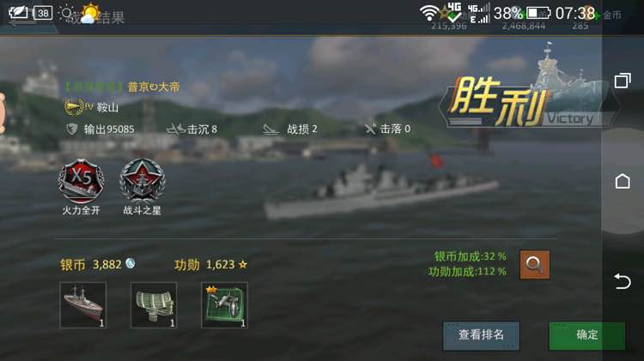Tap the 战斗之星 star medal
Screen dimensions: 644x361
(142, 180)
